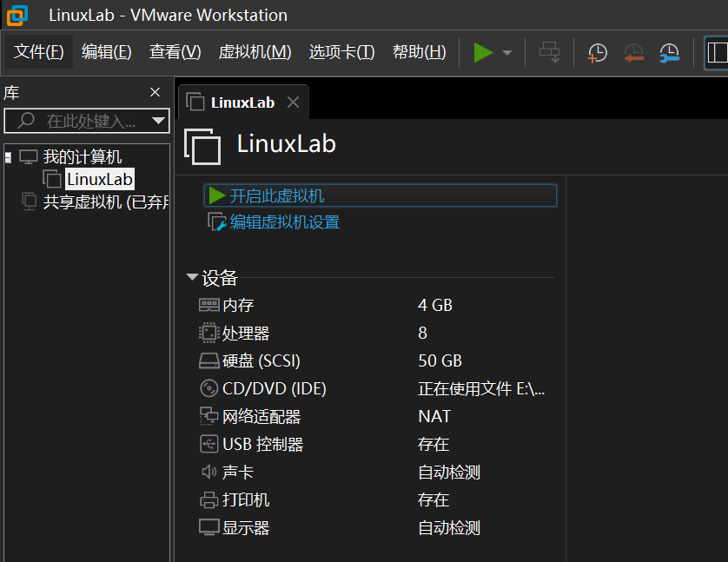Click the CD/DVD (IDE) disc icon
The width and height of the screenshot is (728, 562).
[208, 388]
